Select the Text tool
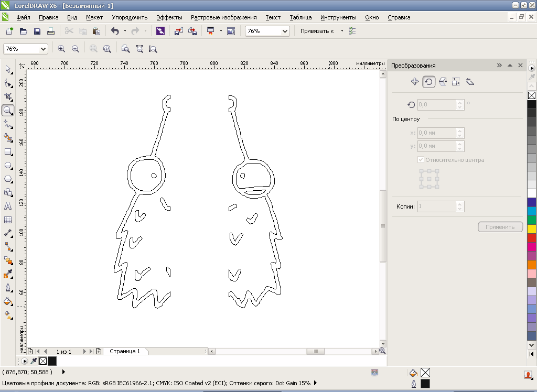 coord(8,206)
